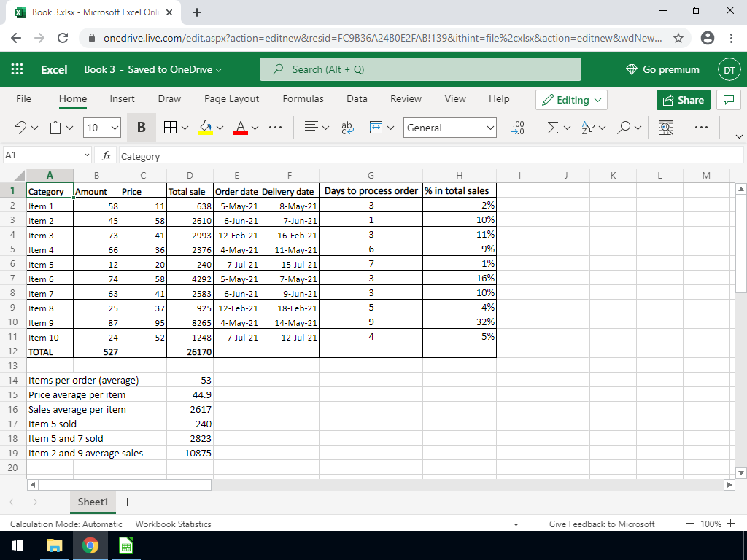Click the green Share button
This screenshot has height=560, width=747.
click(x=683, y=100)
